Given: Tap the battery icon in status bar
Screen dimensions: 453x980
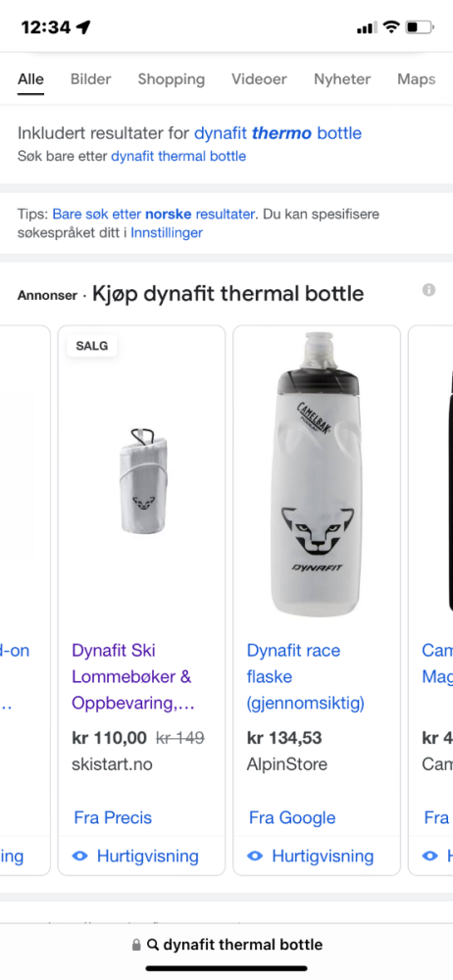Looking at the screenshot, I should (420, 26).
